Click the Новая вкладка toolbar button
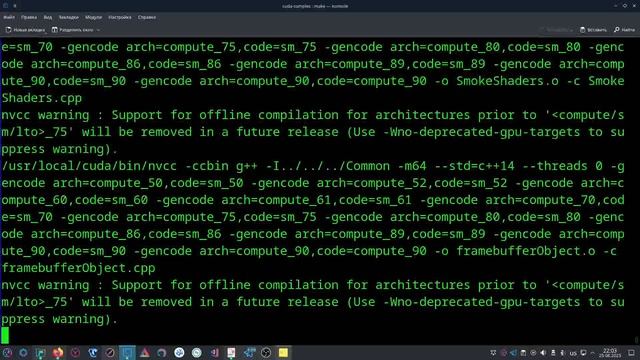This screenshot has height=360, width=640. (x=25, y=30)
